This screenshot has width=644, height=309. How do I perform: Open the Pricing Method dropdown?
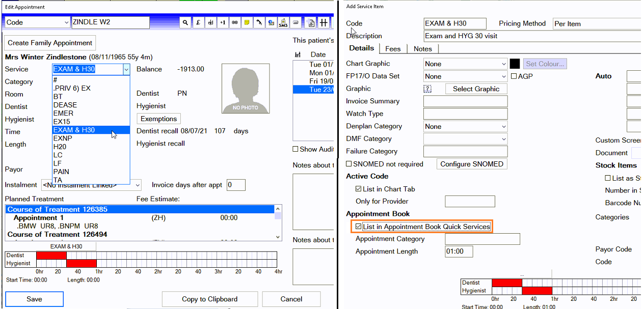[597, 24]
